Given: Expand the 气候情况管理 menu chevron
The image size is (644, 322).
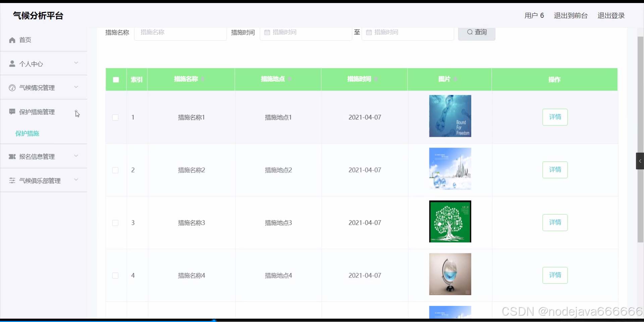Looking at the screenshot, I should pyautogui.click(x=76, y=87).
